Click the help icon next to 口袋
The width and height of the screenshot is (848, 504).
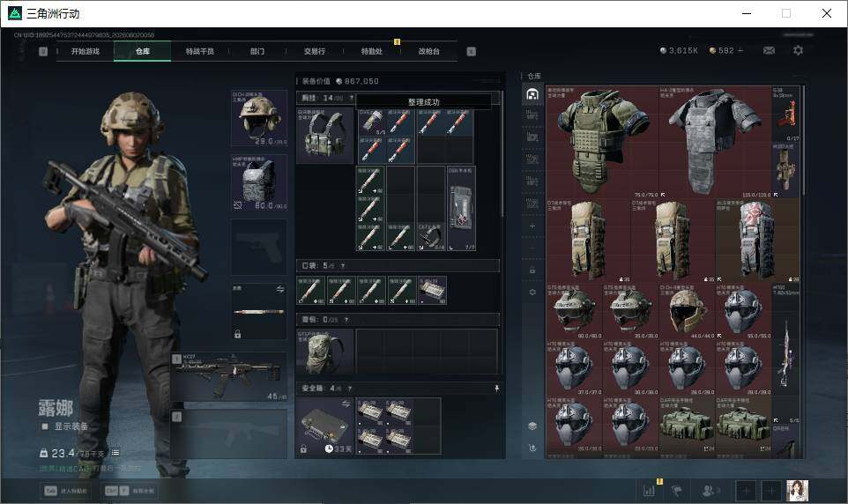(342, 265)
